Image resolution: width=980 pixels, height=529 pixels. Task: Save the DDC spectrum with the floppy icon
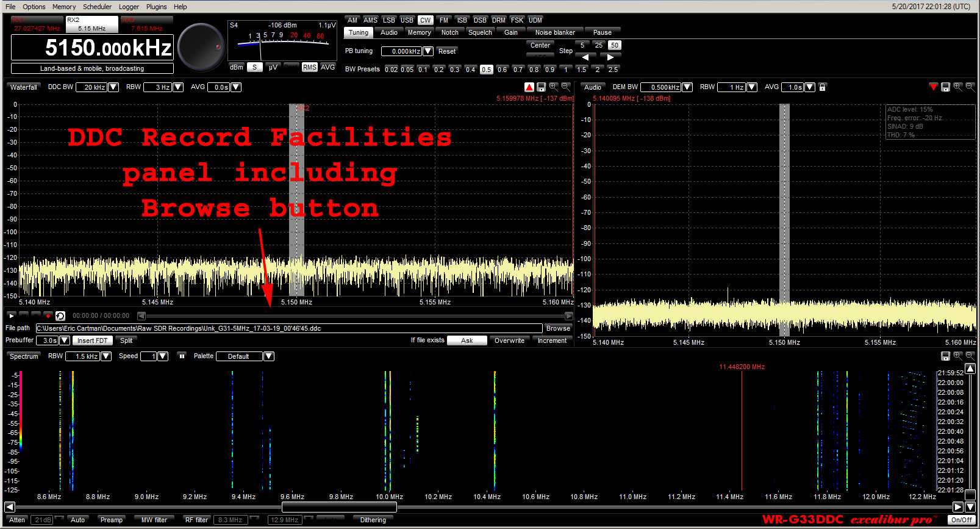(541, 87)
